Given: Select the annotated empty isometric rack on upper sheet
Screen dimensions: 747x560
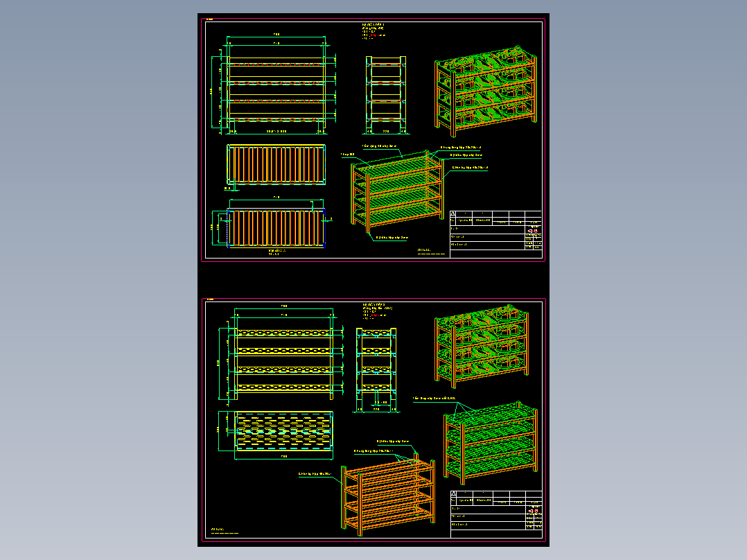Looking at the screenshot, I should pyautogui.click(x=398, y=191).
